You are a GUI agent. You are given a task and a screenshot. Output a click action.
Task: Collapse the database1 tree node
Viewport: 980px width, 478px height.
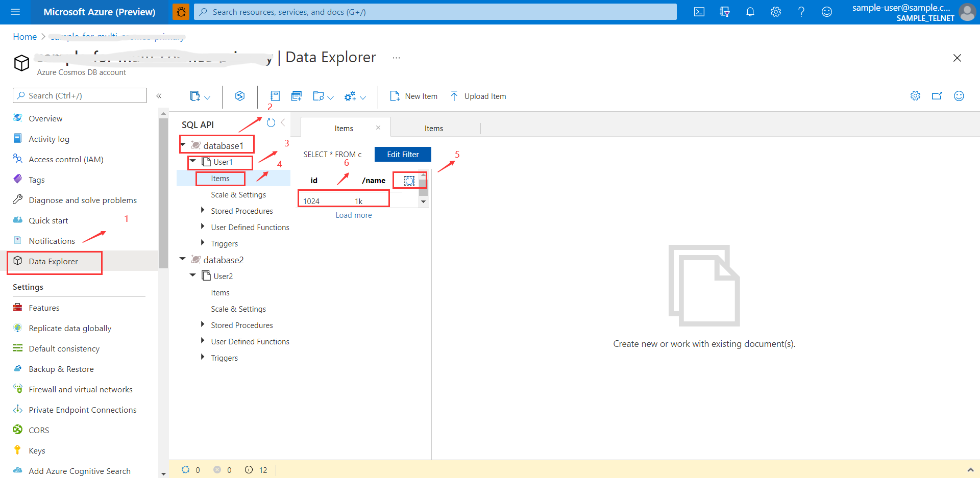point(183,145)
